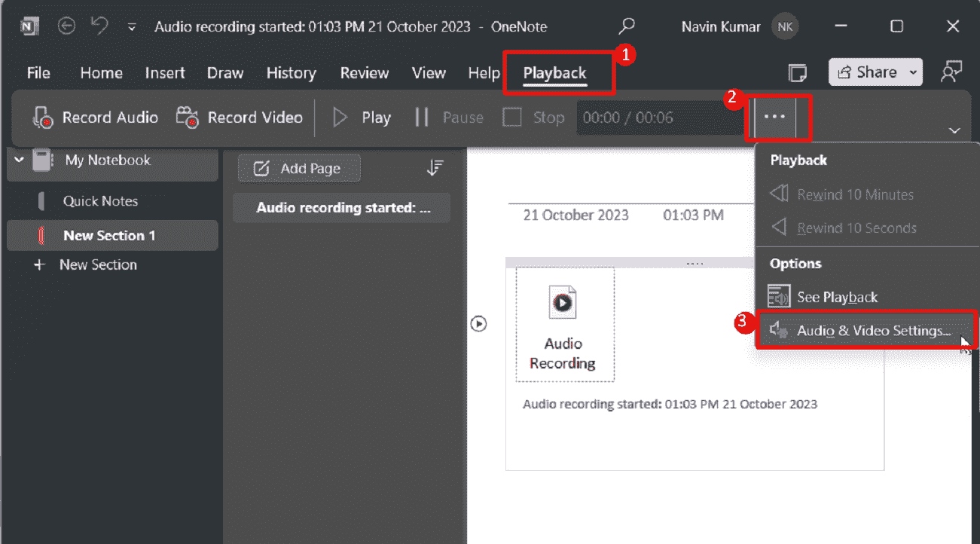Click the 00:00 / 00:06 time display
Screen dimensions: 980x544
tap(660, 118)
